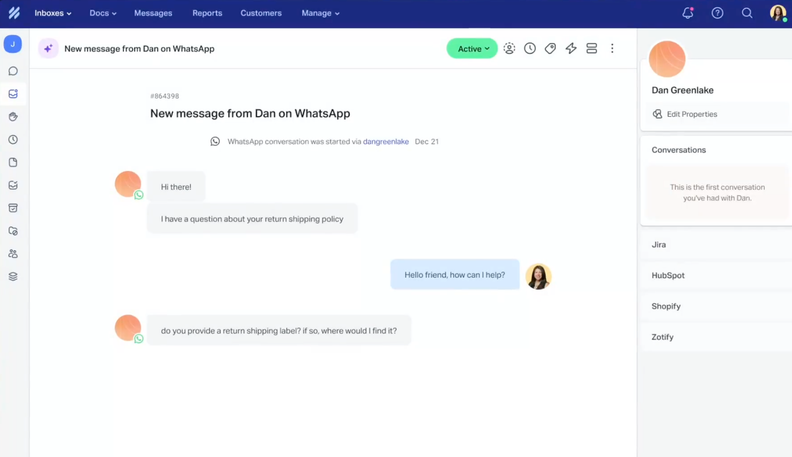Click the WhatsApp icon in conversation-started line

215,141
